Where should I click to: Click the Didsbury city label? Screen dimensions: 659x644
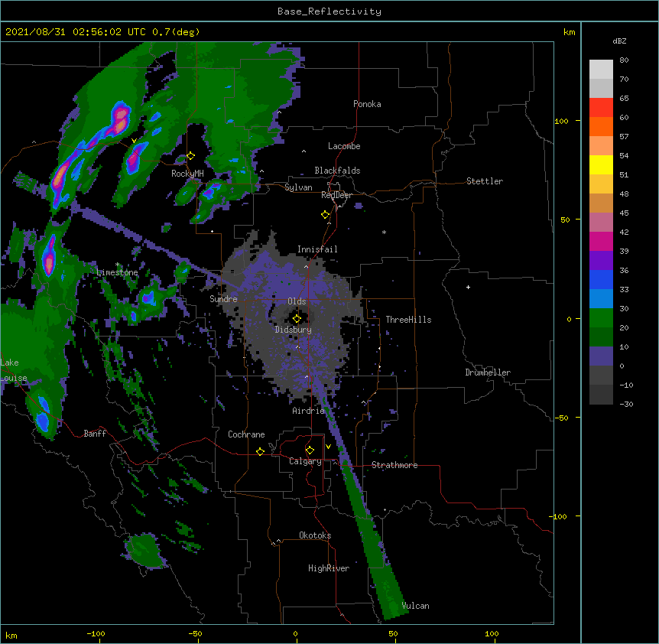[x=294, y=330]
